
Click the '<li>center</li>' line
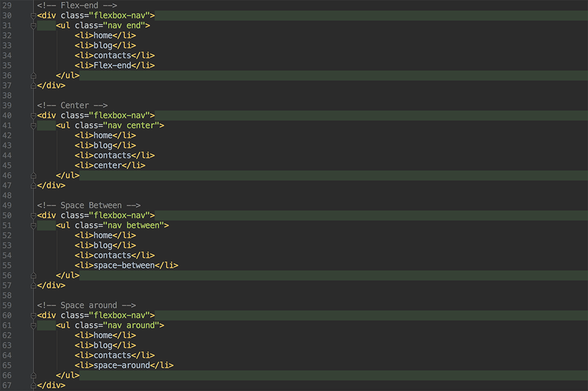[110, 165]
